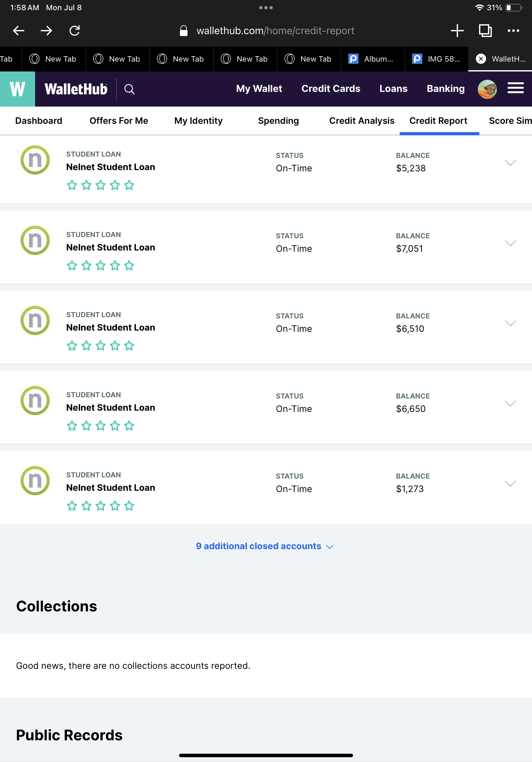Screen dimensions: 532x762
Task: Switch to the IMG 58 browser tab
Action: pos(437,59)
